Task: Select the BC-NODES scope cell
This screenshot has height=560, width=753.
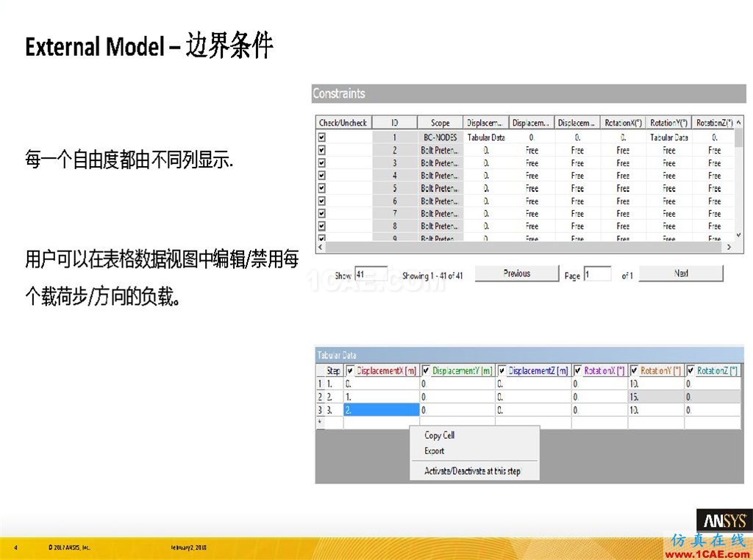Action: point(440,137)
